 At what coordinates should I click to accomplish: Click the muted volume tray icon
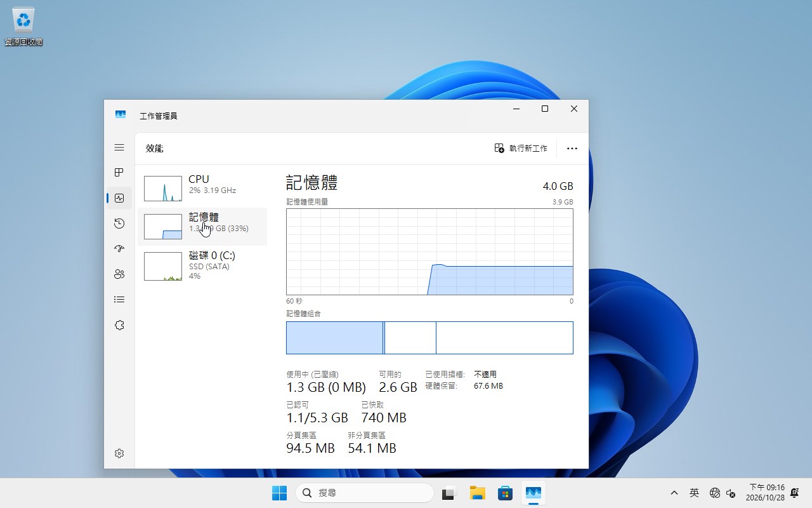(x=730, y=493)
